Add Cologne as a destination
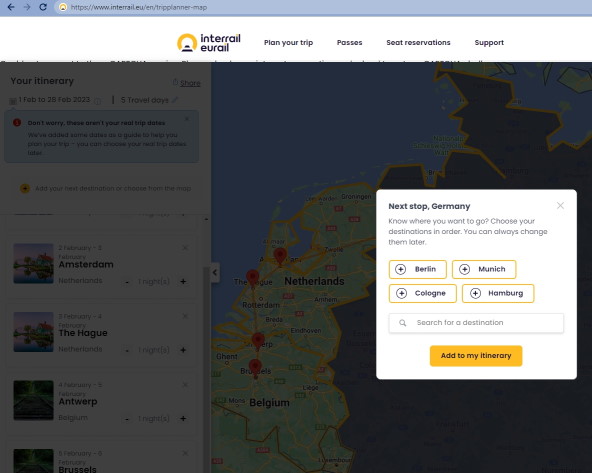The image size is (592, 473). [422, 293]
